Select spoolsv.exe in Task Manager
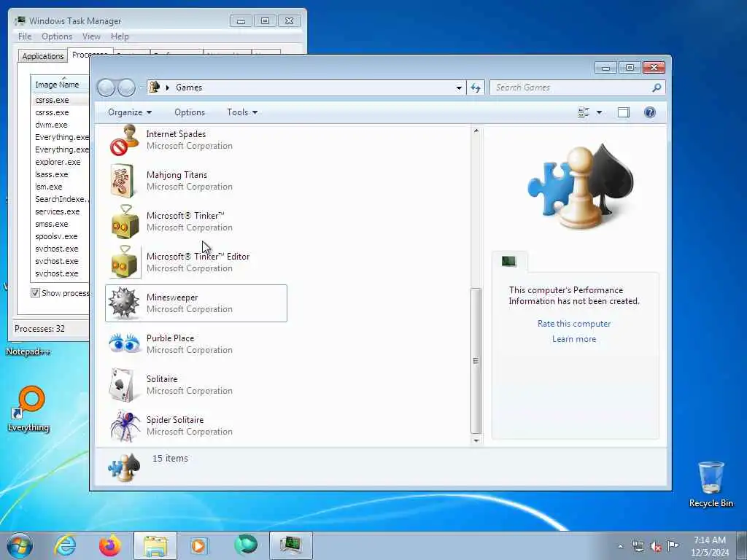747x560 pixels. click(x=56, y=236)
